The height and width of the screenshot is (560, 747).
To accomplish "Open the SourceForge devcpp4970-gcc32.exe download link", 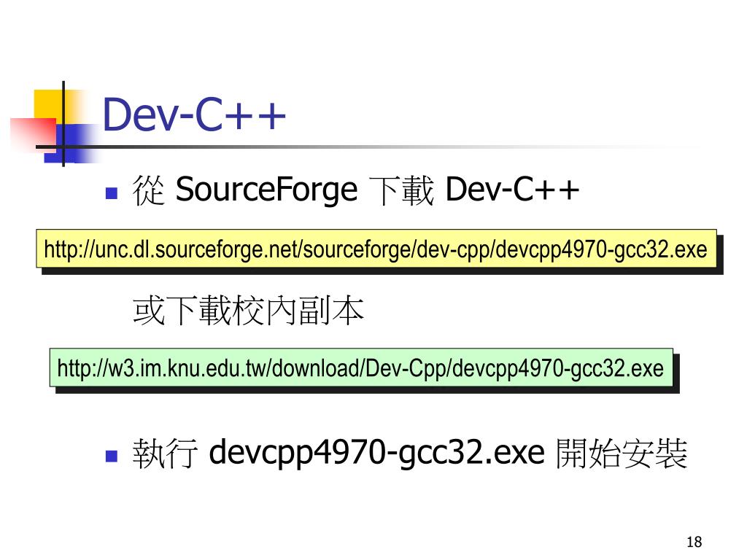I will 376,250.
